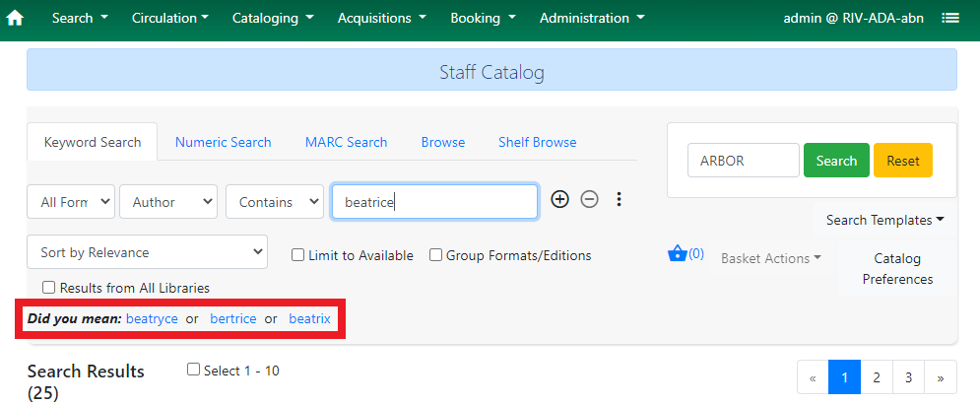Screen dimensions: 980x406
Task: Enable Limit to Available checkbox
Action: click(298, 255)
